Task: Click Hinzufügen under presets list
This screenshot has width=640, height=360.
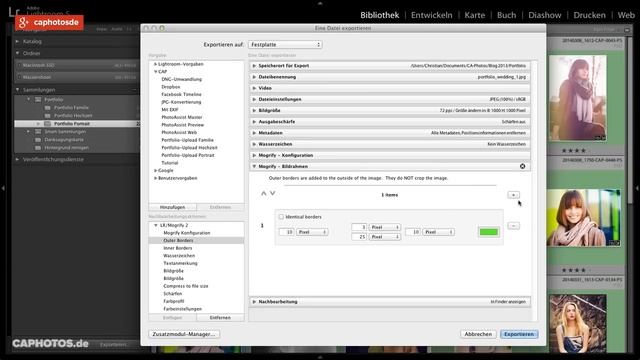Action: (173, 207)
